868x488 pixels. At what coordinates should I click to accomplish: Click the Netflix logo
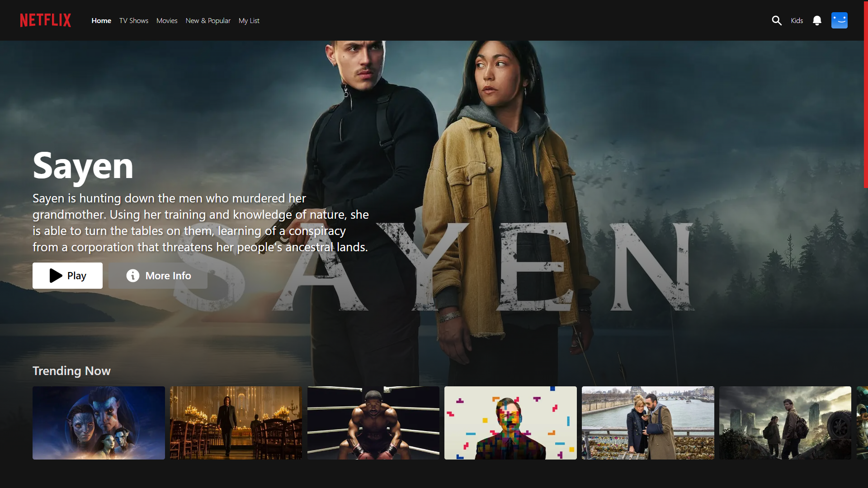45,20
